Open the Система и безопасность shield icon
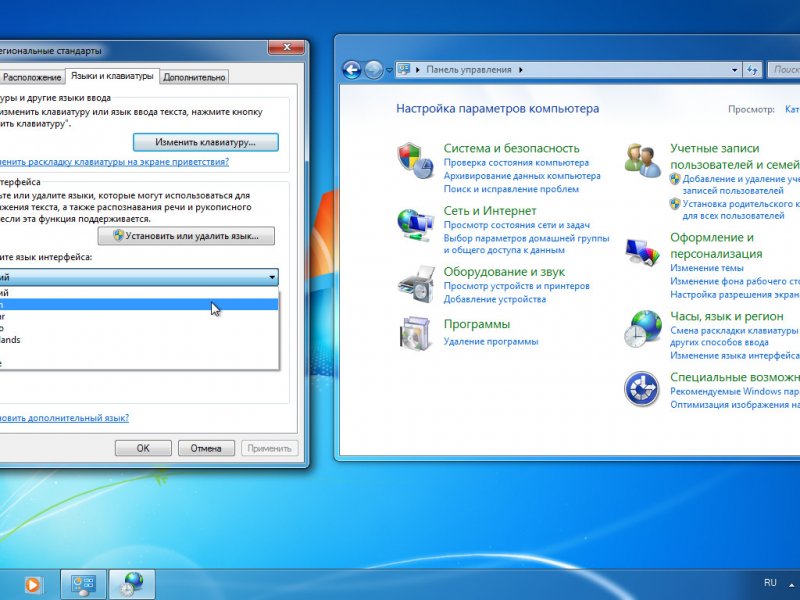This screenshot has width=800, height=600. [415, 161]
